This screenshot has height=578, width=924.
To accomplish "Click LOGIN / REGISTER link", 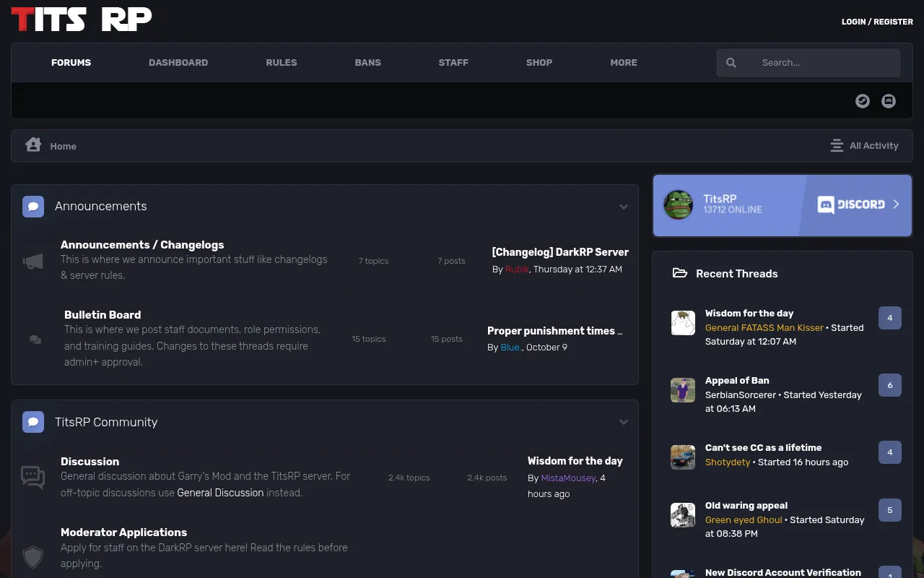I will pyautogui.click(x=877, y=22).
